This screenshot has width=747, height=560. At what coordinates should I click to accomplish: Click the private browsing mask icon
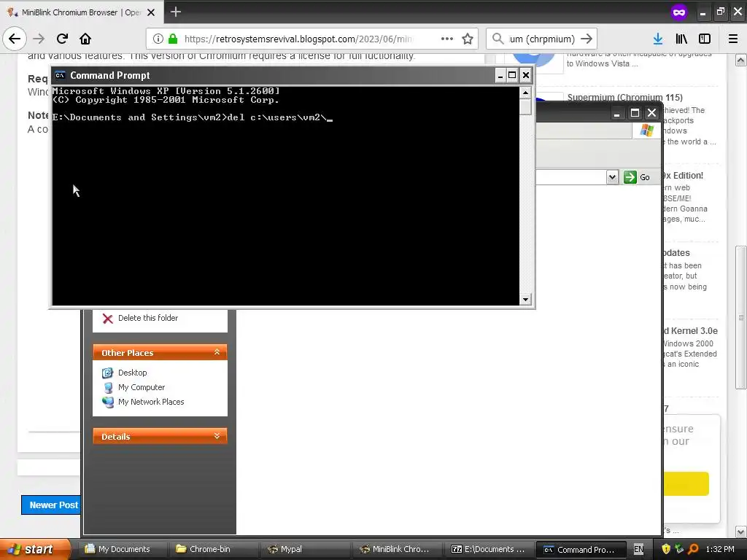(x=679, y=12)
